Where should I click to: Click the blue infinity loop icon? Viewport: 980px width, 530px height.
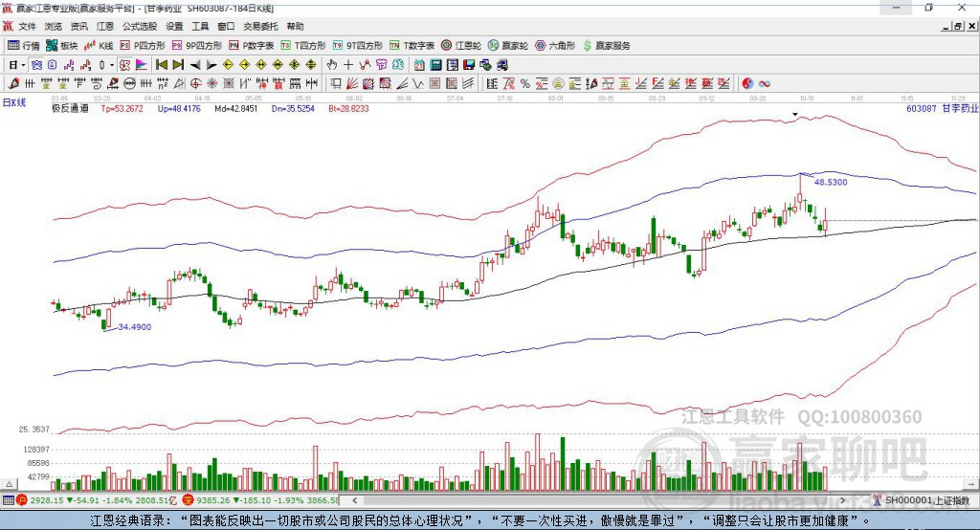tap(765, 83)
